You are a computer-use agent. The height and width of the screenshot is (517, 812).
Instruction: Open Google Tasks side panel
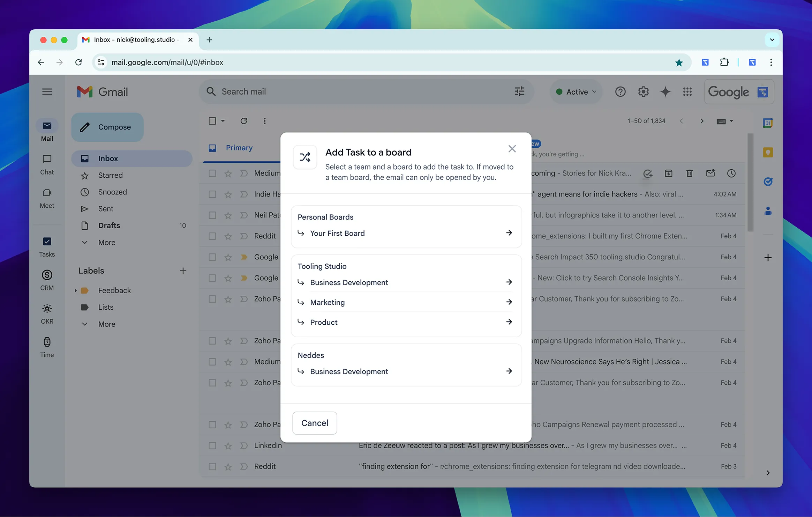tap(768, 182)
